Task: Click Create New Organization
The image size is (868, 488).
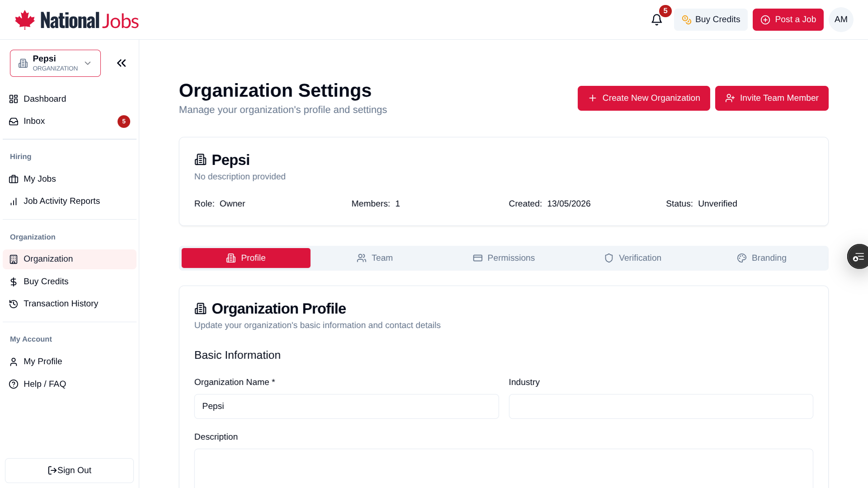Action: (x=644, y=98)
